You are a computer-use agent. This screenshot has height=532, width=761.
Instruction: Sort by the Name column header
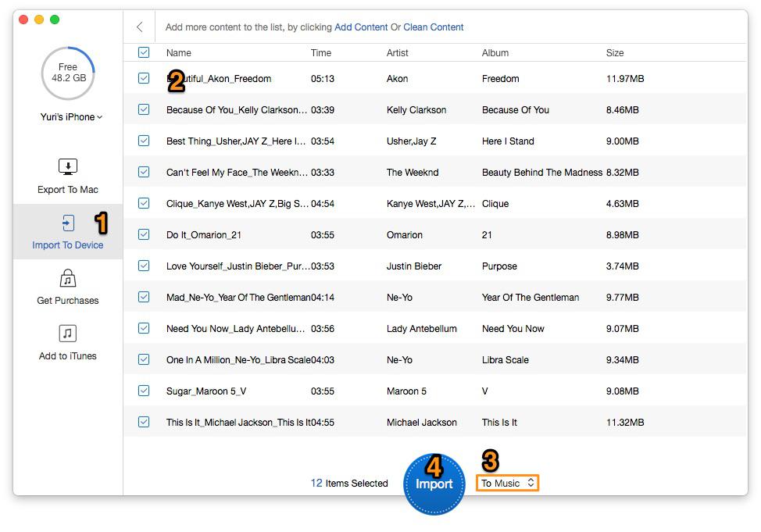pos(179,53)
